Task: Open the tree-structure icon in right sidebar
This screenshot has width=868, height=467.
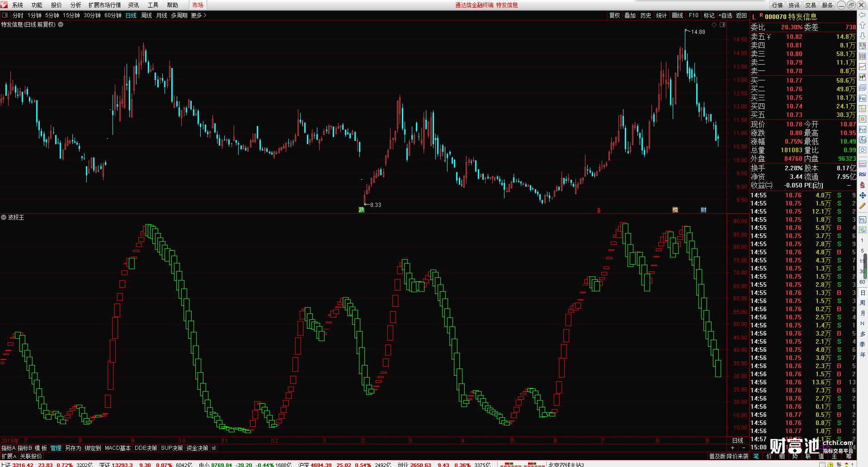Action: [863, 108]
